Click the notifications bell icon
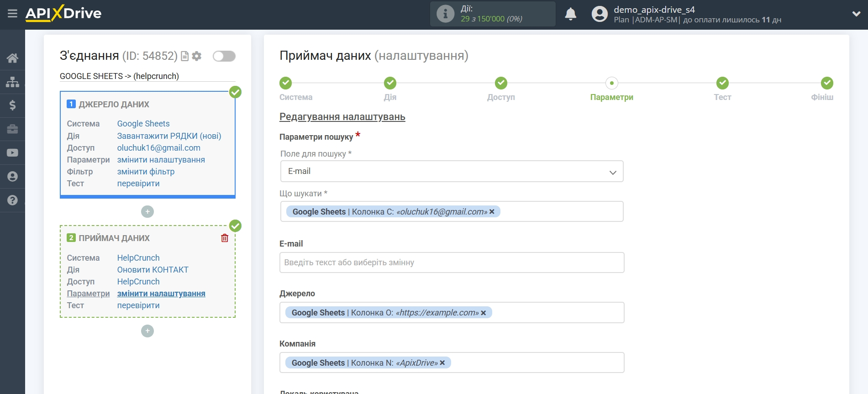Image resolution: width=868 pixels, height=394 pixels. pos(570,14)
